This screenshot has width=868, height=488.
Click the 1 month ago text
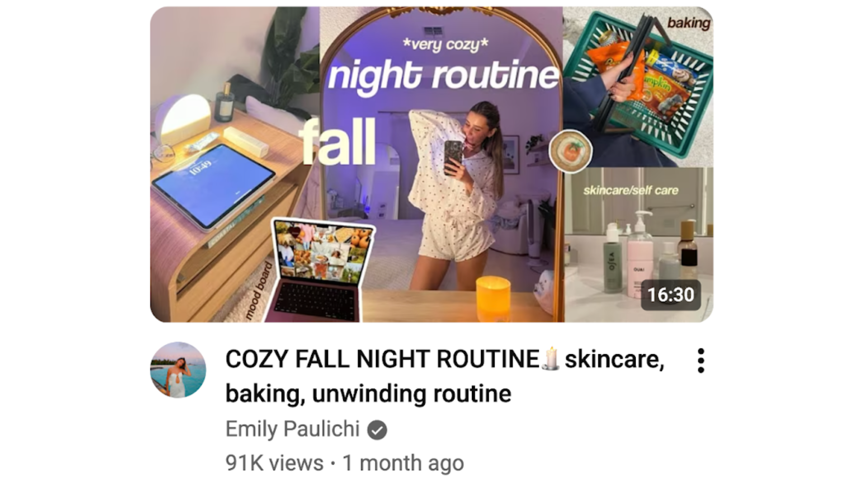(x=403, y=463)
